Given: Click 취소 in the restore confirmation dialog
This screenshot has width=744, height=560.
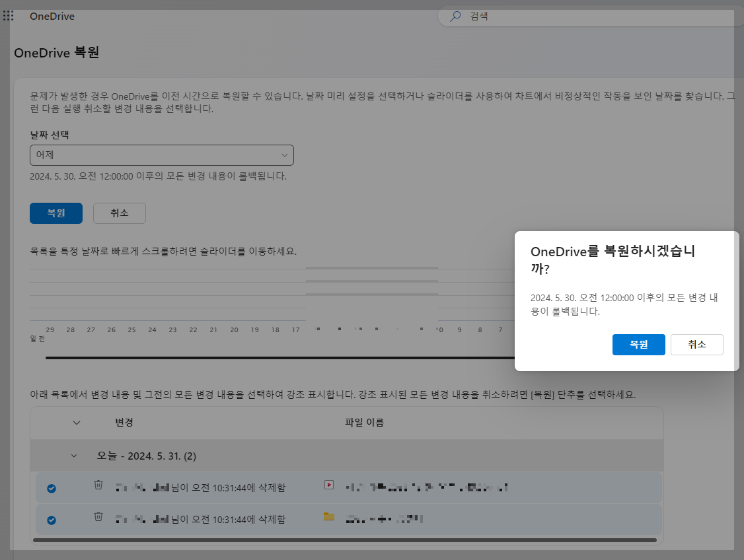Looking at the screenshot, I should click(x=696, y=344).
